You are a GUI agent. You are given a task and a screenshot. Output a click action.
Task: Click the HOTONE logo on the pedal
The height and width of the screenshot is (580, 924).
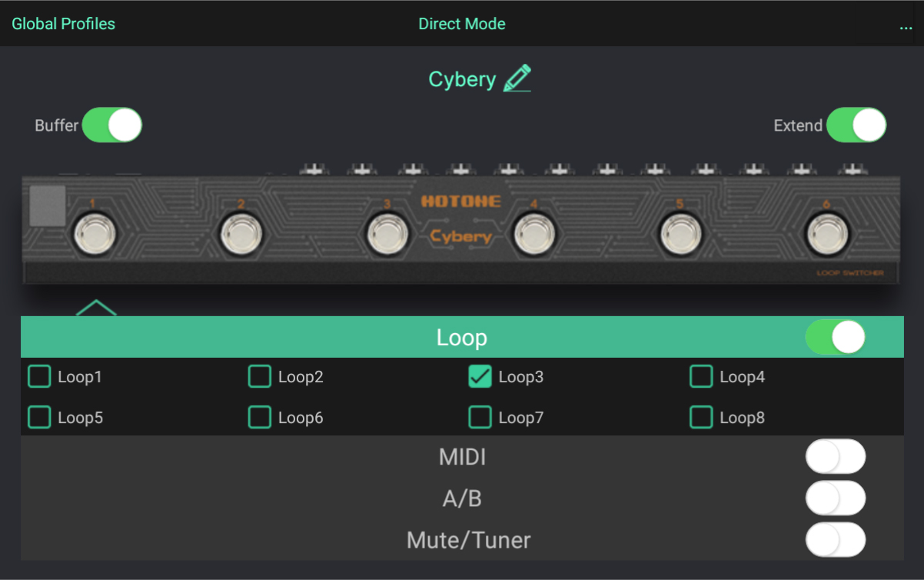(x=460, y=202)
